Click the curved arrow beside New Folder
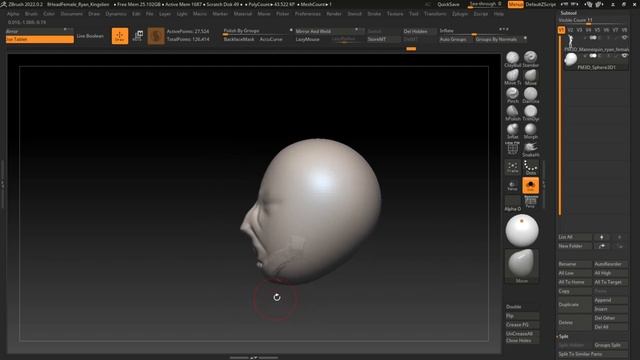 (x=601, y=246)
